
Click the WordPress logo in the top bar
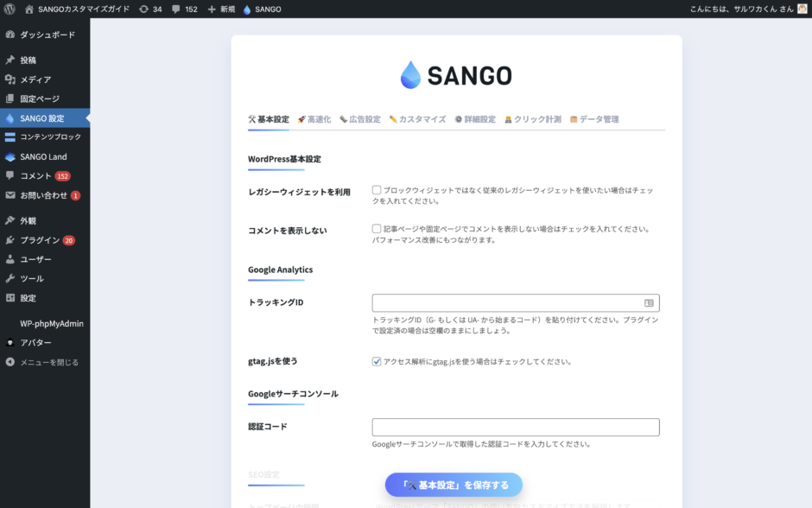pos(9,10)
